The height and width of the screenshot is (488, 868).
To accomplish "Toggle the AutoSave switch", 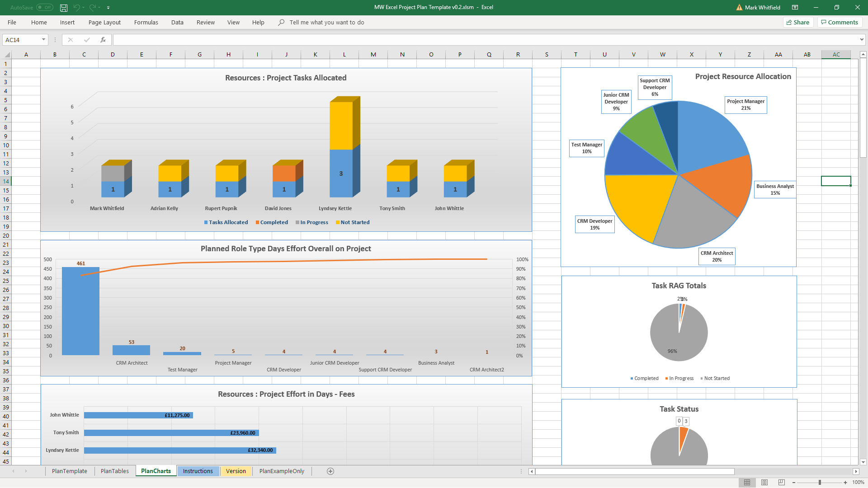I will click(x=44, y=7).
